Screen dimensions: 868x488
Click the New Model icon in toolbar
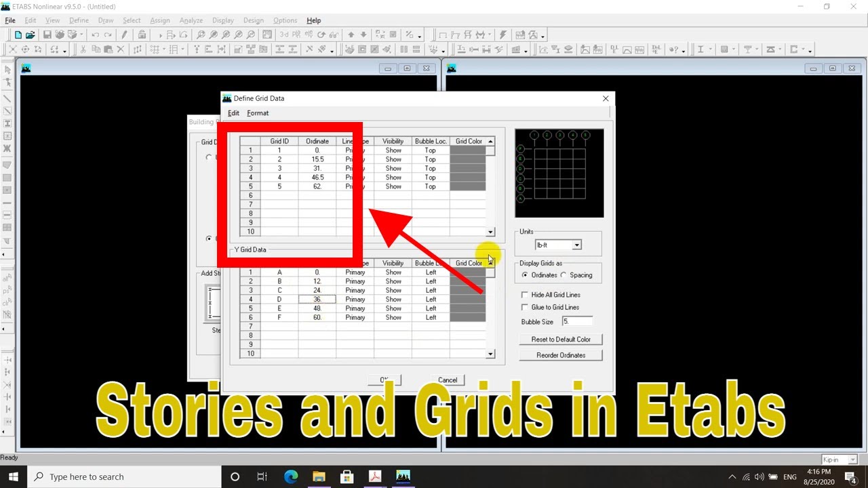coord(18,35)
